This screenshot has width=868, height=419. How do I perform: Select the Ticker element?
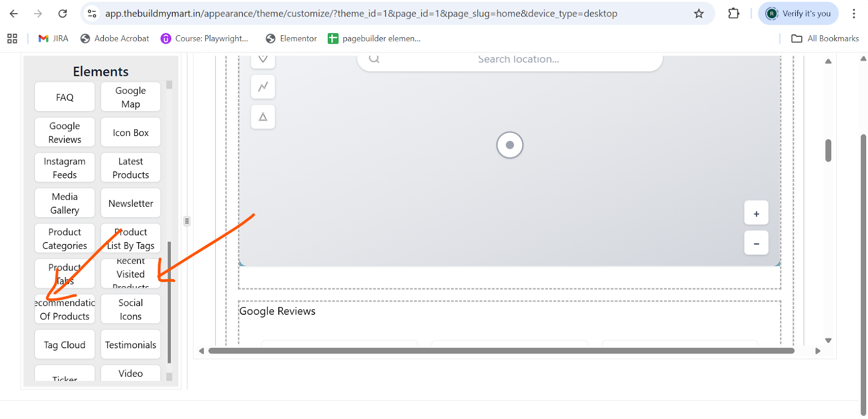point(65,373)
